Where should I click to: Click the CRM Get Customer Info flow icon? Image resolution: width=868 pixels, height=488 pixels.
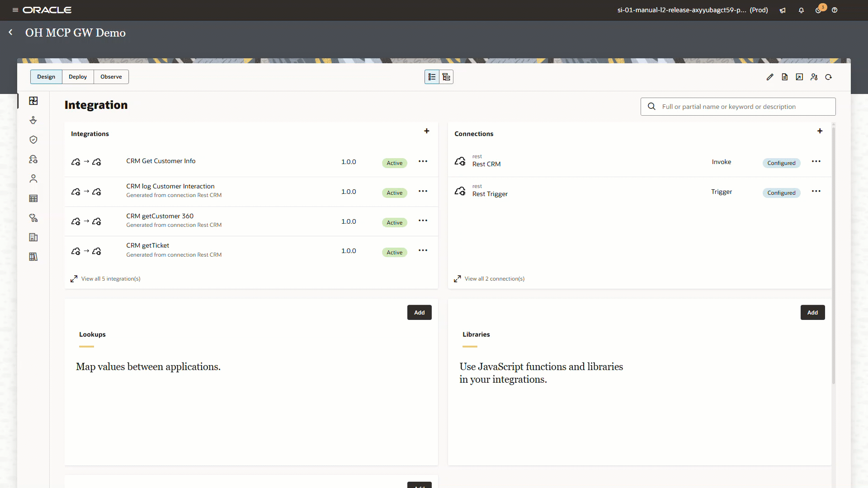point(86,162)
